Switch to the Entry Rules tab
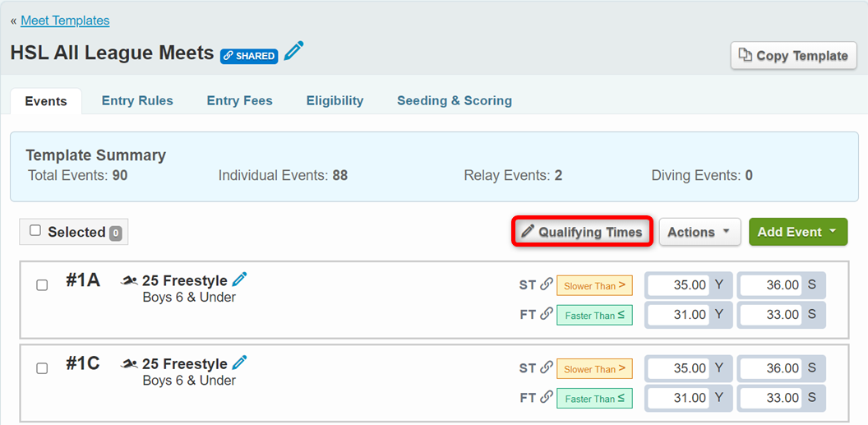Screen dimensions: 868x425 [x=137, y=101]
